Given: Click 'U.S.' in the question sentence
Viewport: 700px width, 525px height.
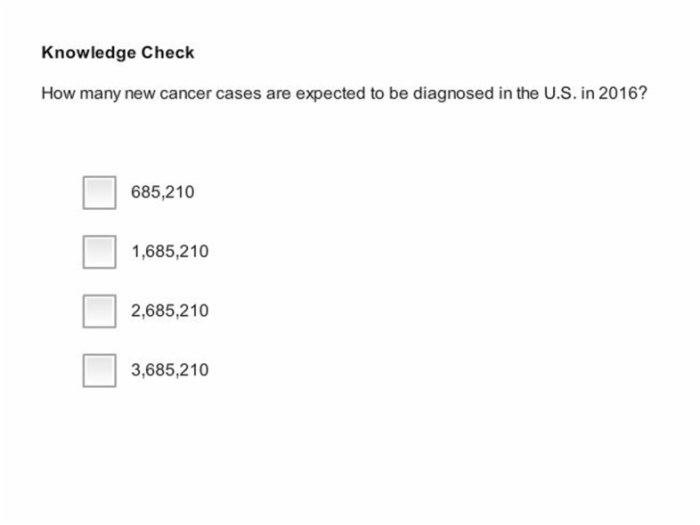Looking at the screenshot, I should click(560, 93).
